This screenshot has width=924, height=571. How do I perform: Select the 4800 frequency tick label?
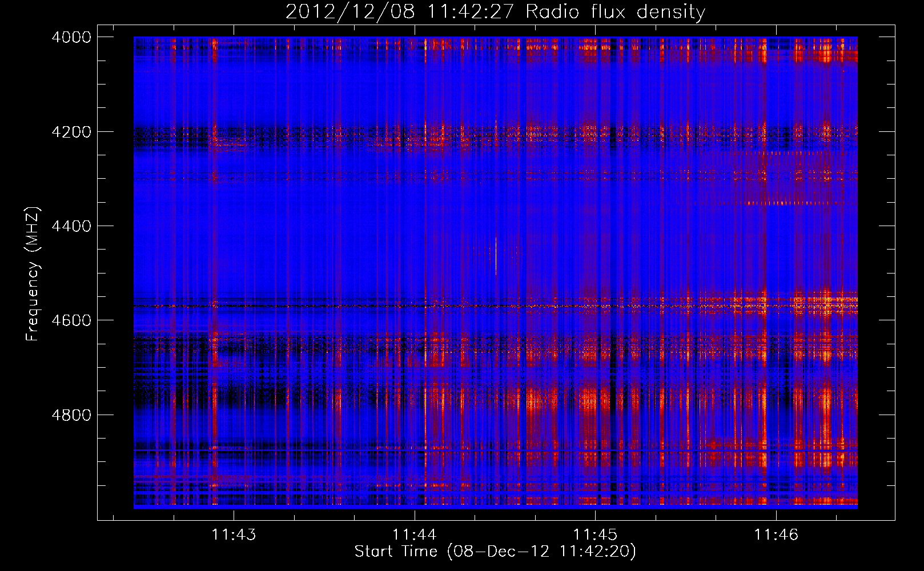[71, 415]
